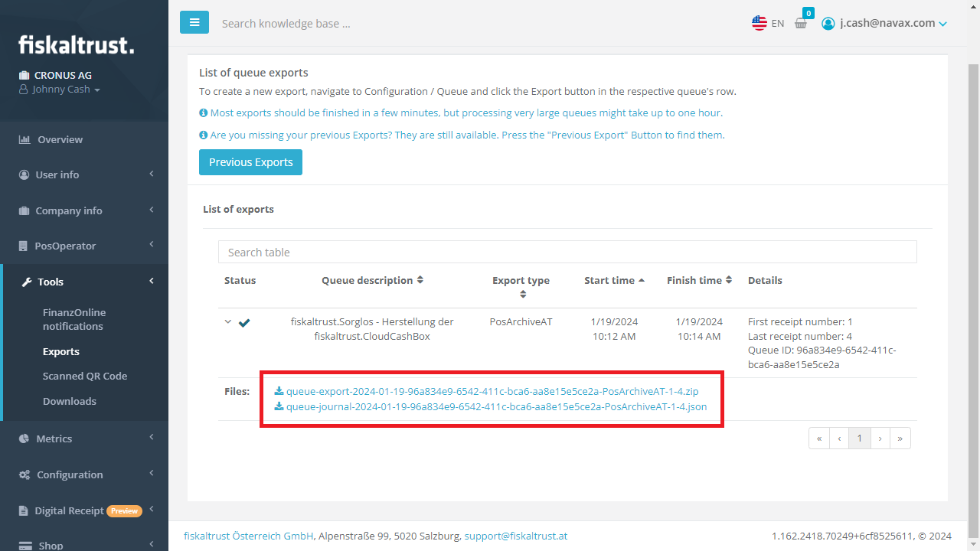The image size is (980, 551).
Task: Click the Search table input field
Action: click(567, 252)
